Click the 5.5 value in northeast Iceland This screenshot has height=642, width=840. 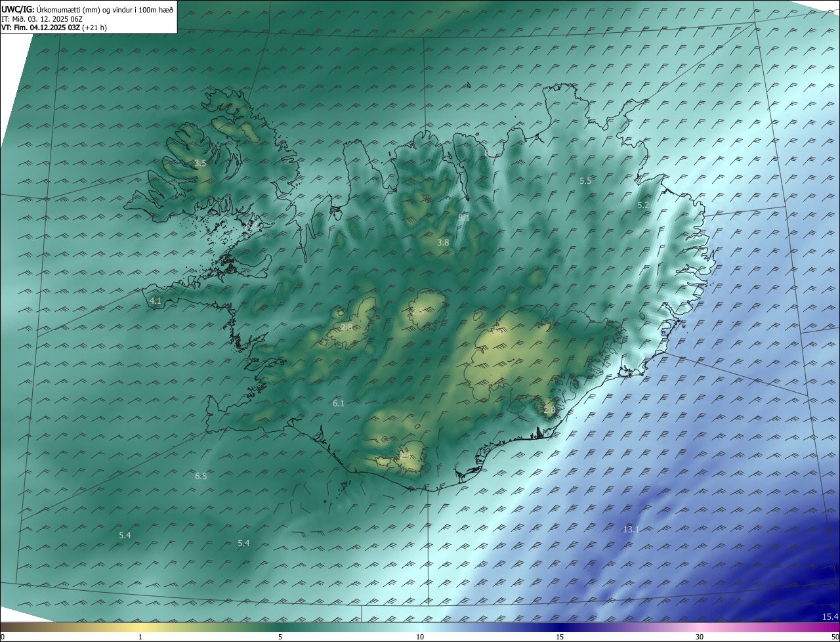(585, 181)
